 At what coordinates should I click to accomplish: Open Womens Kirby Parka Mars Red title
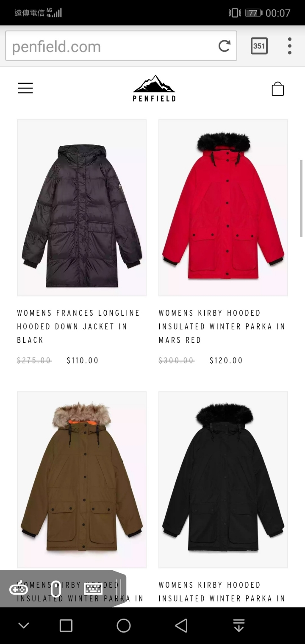pos(222,326)
